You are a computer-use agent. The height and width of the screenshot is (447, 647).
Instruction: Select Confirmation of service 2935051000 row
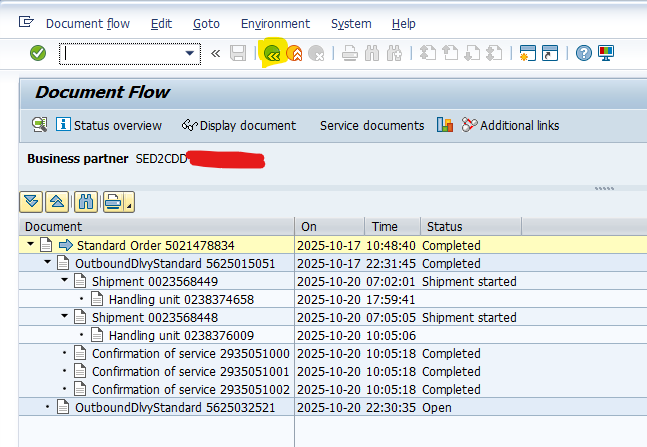pos(333,354)
